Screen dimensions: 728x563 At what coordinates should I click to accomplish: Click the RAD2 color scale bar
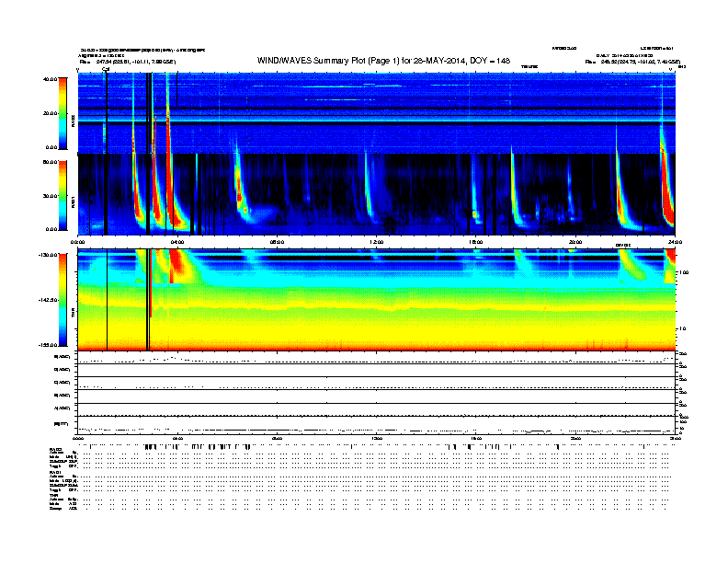click(63, 113)
